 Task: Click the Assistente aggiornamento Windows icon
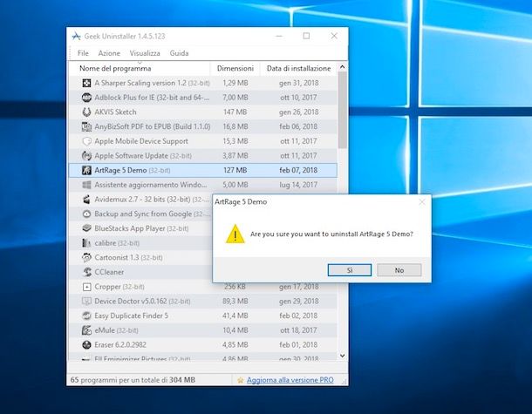[86, 185]
